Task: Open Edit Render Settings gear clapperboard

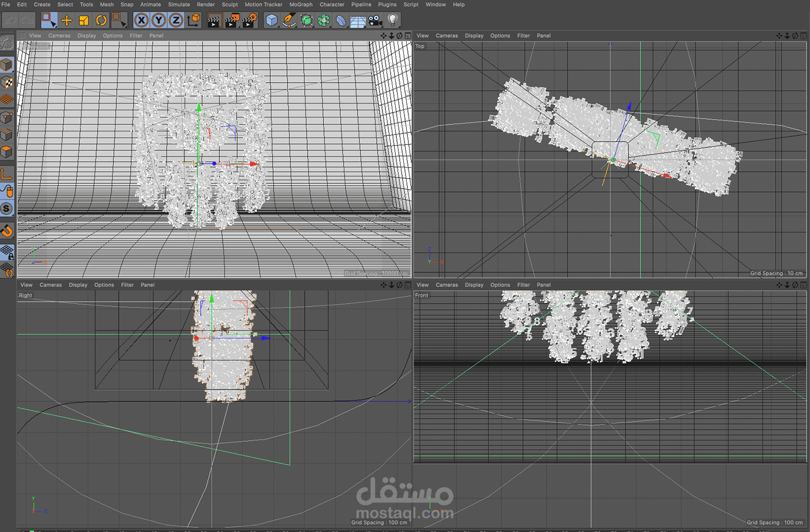Action: click(249, 21)
